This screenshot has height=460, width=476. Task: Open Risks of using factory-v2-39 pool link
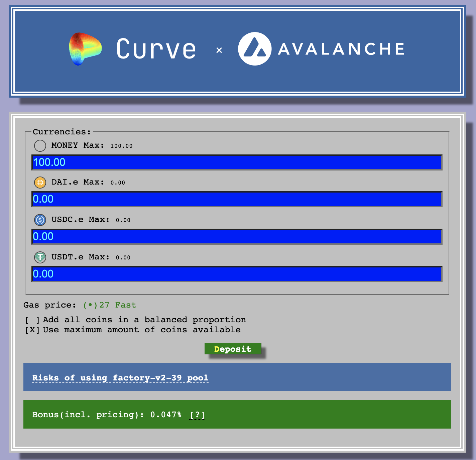(120, 378)
